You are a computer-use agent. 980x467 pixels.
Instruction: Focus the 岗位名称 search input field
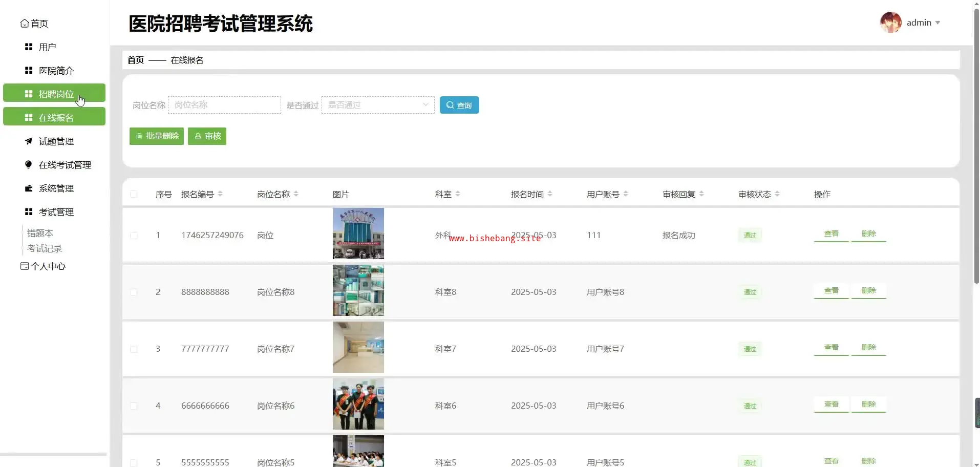[x=224, y=105]
